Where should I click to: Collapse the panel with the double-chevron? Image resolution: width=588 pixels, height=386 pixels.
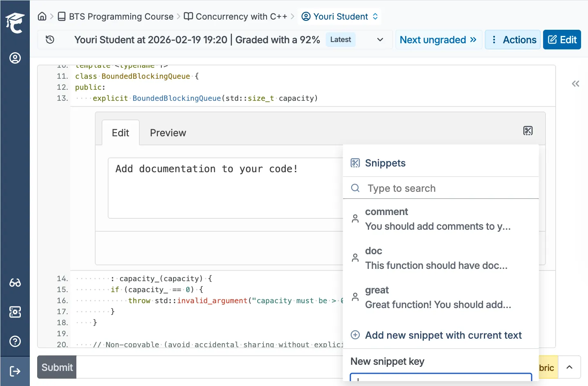(575, 84)
